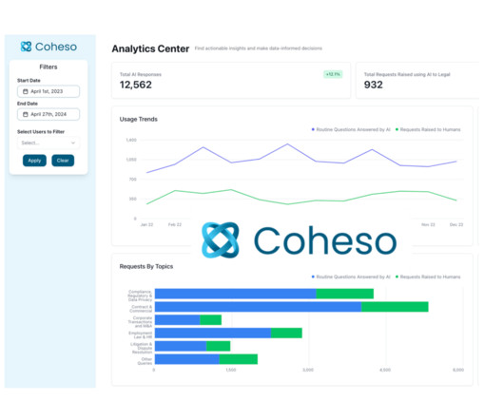This screenshot has width=504, height=420.
Task: Click the Feb 22 axis label
Action: click(175, 225)
